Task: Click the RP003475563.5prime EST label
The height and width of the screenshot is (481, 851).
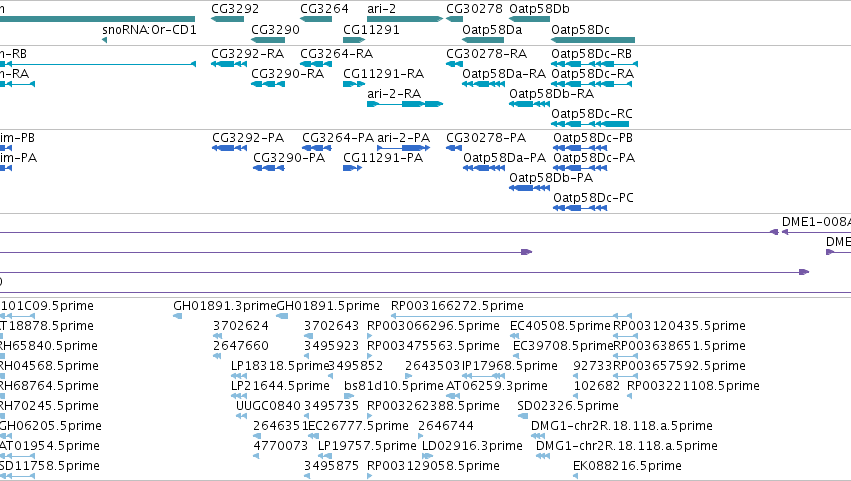Action: (434, 346)
